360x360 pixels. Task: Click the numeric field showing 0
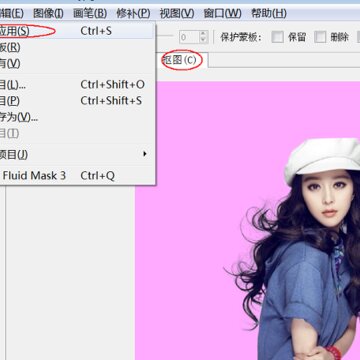[189, 37]
